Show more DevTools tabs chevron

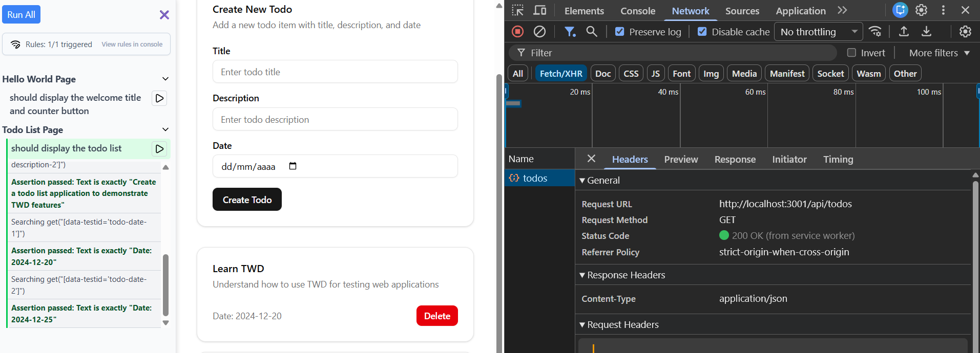point(842,10)
